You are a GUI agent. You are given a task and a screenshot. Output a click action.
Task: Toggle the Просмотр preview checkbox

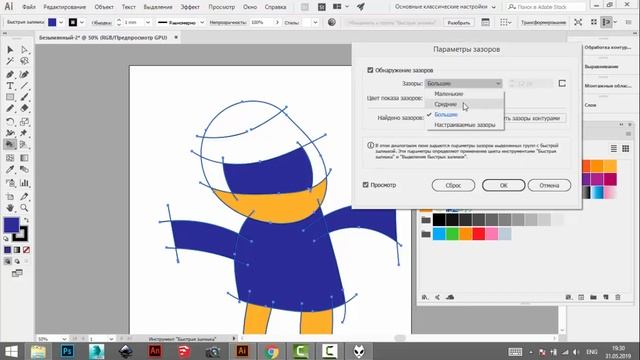tap(366, 185)
